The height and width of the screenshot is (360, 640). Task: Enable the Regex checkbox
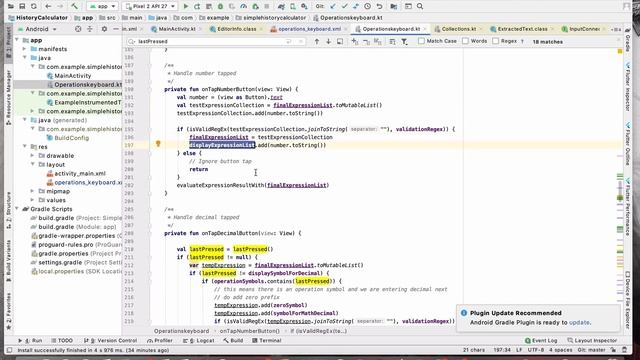click(x=496, y=41)
